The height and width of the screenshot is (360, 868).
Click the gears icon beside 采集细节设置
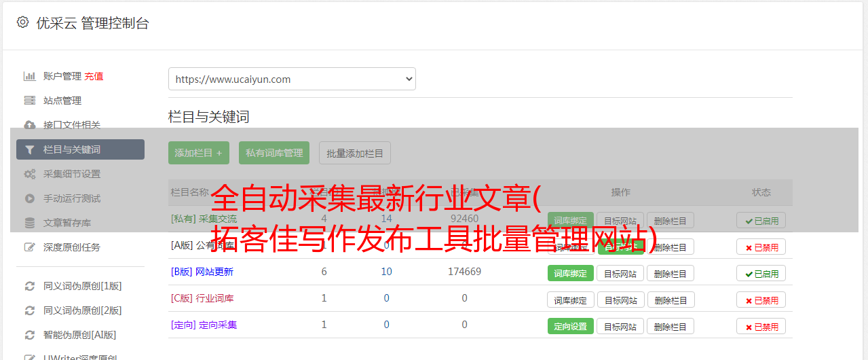click(29, 174)
